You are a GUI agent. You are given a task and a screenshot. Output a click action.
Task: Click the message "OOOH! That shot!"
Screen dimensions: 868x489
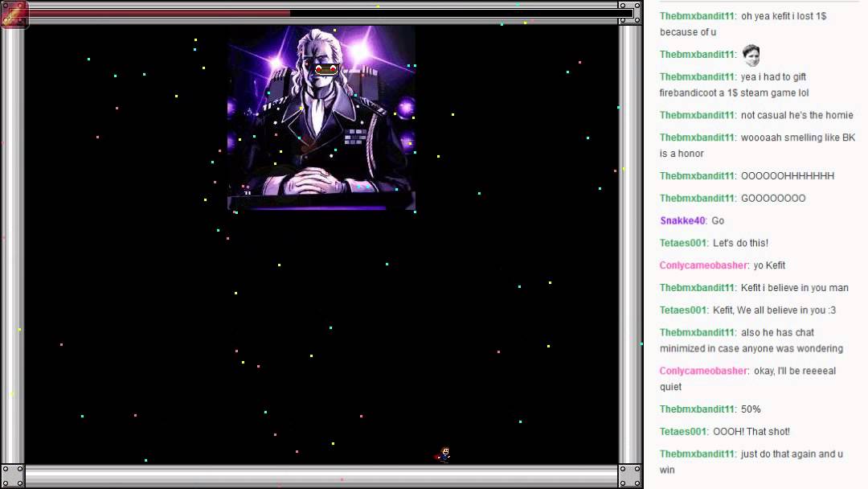(x=751, y=431)
